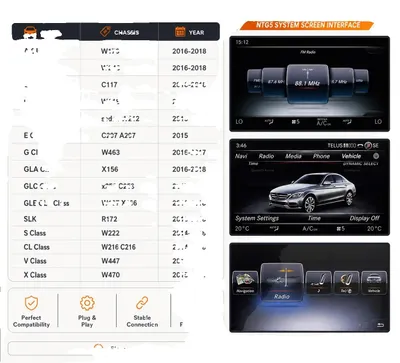Select the large Radio tile in carousel
Viewport: 400px width, 363px height.
coord(282,282)
